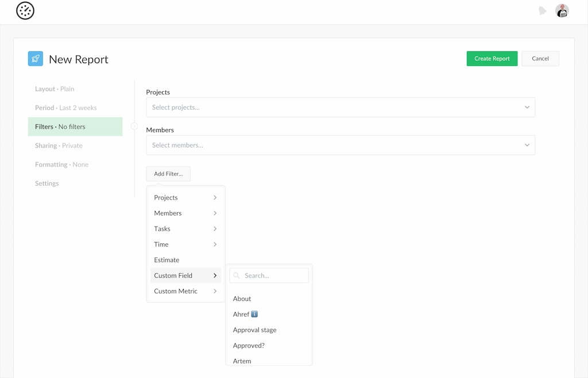
Task: Open the Select members dropdown
Action: (340, 145)
